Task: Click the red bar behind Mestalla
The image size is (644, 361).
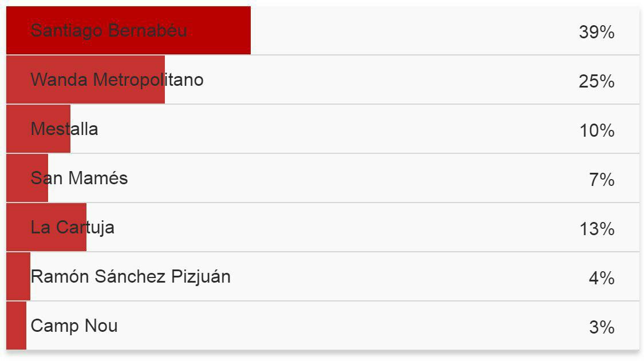Action: (x=38, y=129)
